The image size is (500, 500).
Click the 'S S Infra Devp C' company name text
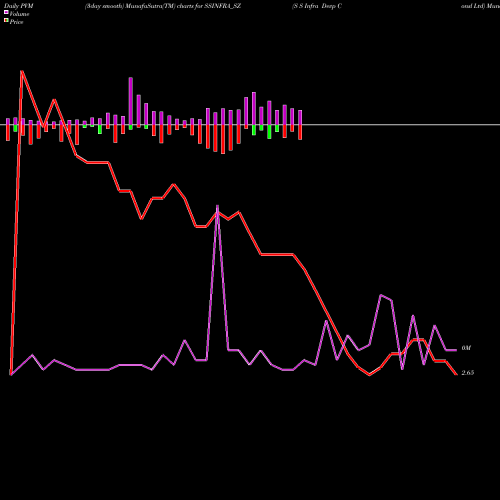(x=318, y=6)
